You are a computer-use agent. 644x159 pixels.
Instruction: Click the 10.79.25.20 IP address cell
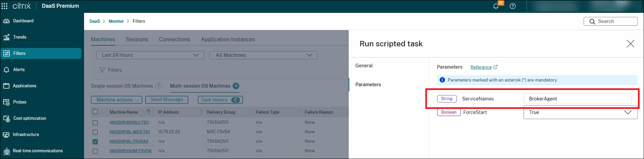click(x=169, y=132)
